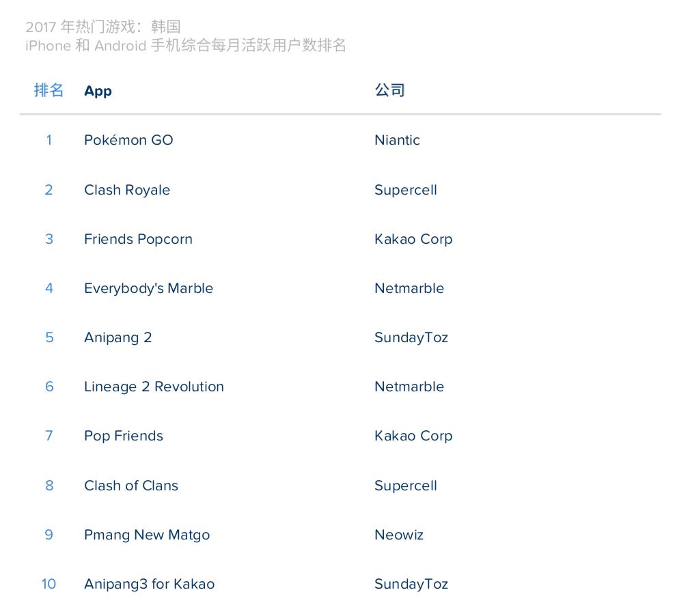Click the title text 2017 年热门游戏：韩国
The height and width of the screenshot is (616, 675).
coord(103,27)
